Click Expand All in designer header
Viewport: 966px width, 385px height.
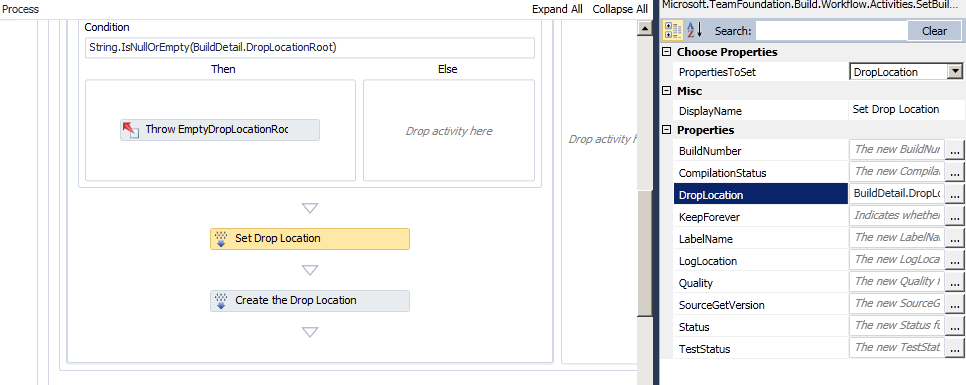(558, 9)
